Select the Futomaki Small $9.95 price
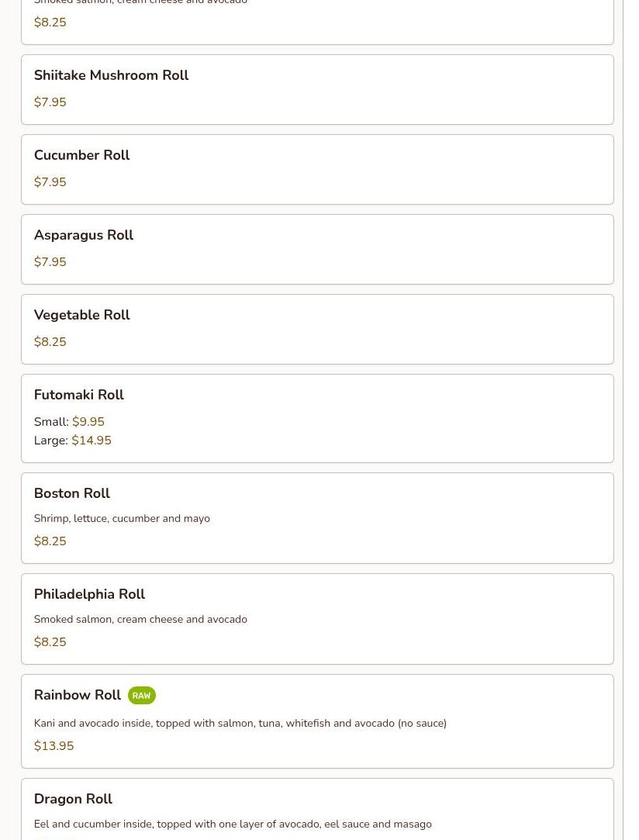 click(x=88, y=422)
